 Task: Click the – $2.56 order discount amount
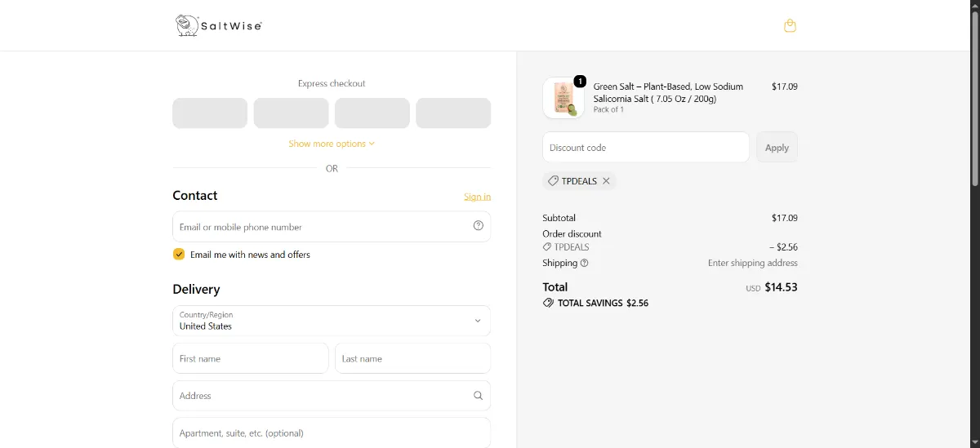click(x=783, y=246)
